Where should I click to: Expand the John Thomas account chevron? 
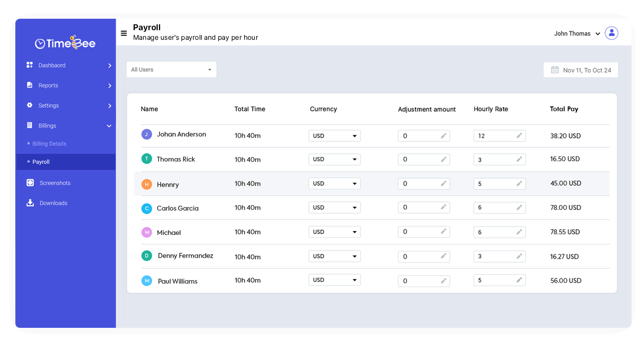point(598,34)
